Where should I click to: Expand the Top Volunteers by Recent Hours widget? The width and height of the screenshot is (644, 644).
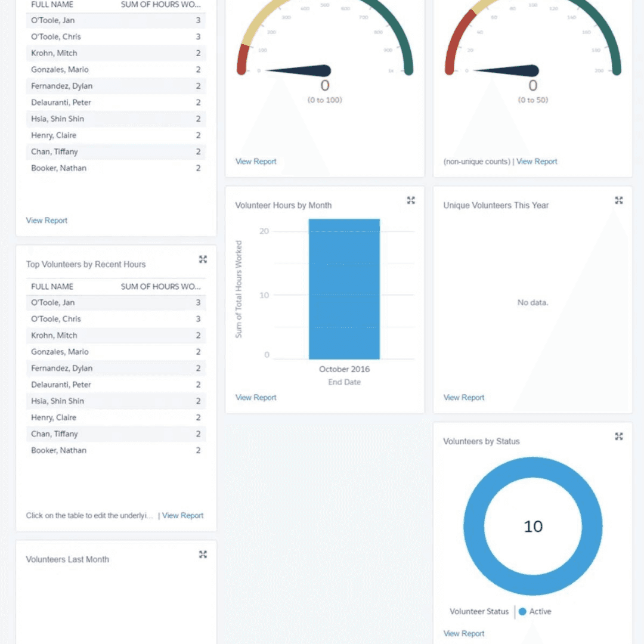click(203, 259)
